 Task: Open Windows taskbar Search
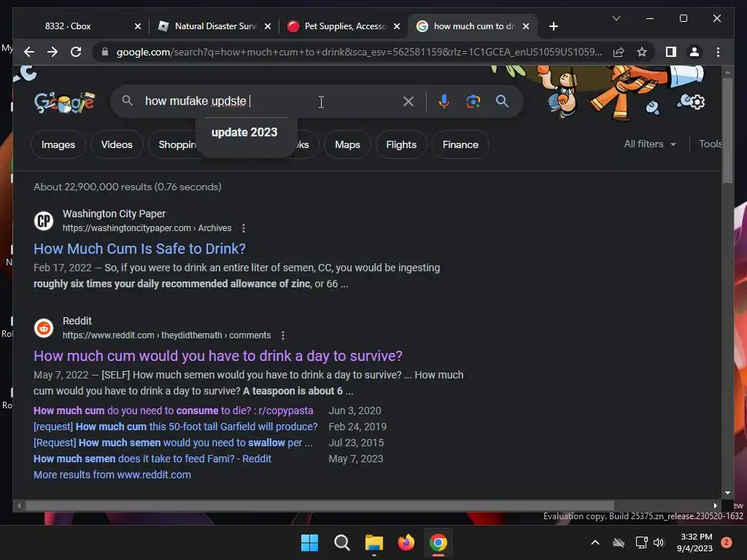[x=341, y=542]
